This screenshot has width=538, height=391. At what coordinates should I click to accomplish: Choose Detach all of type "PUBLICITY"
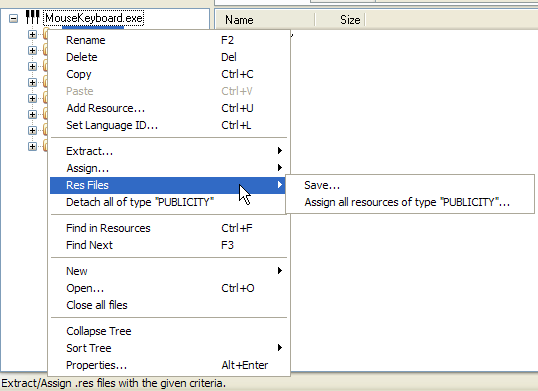pos(168,202)
